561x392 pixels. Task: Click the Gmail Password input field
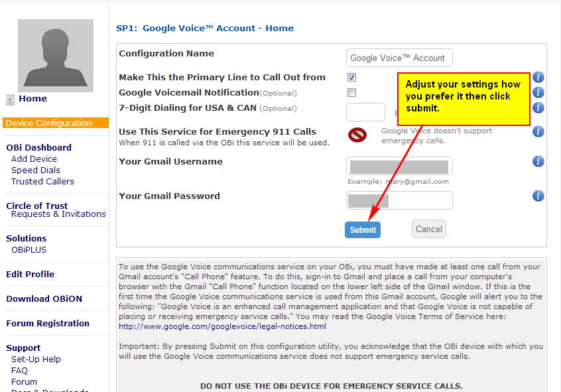tap(399, 200)
